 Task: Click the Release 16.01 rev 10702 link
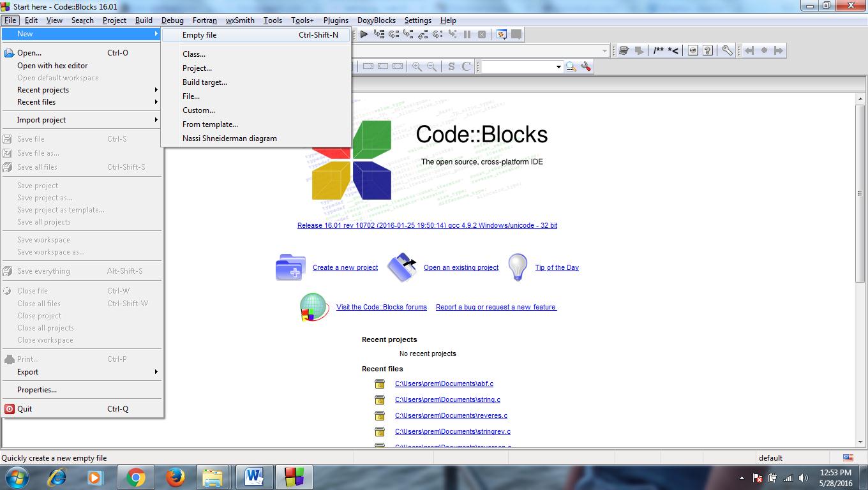click(x=427, y=225)
